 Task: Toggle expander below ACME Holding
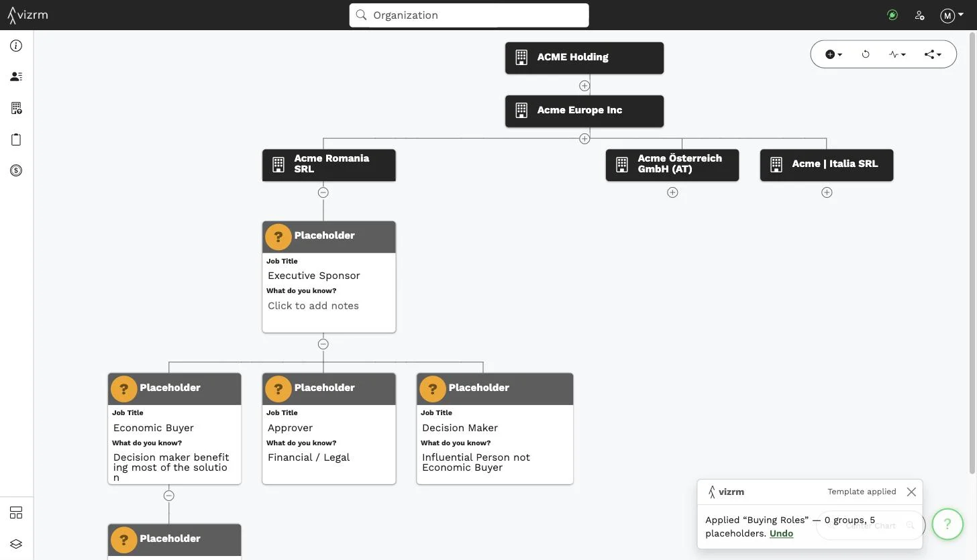(584, 86)
